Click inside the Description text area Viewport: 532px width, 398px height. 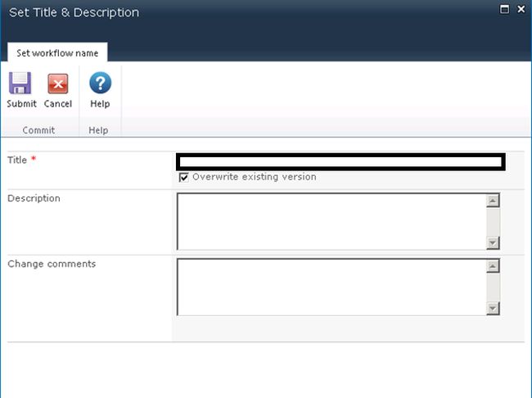331,221
